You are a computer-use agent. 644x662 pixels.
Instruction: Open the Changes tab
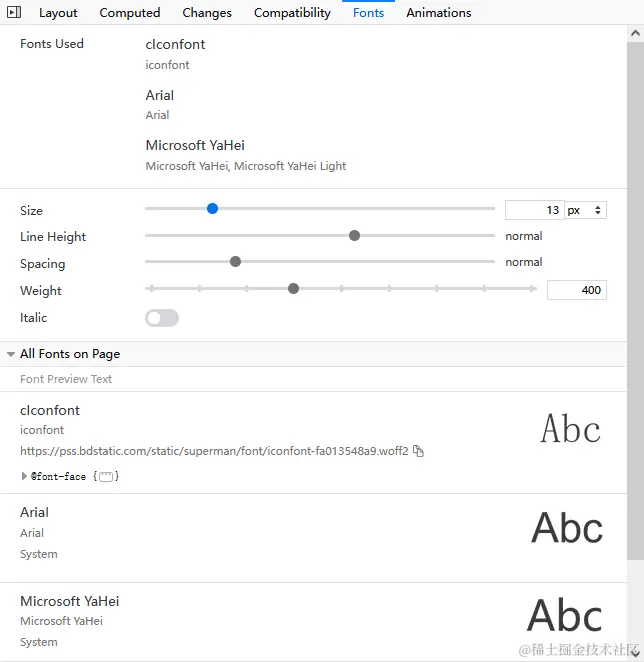coord(207,13)
